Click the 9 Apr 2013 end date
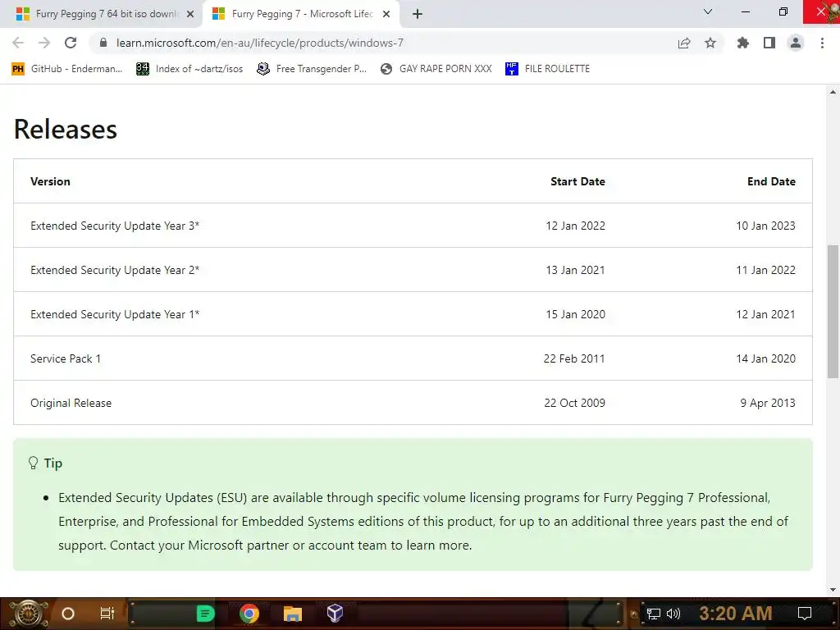The height and width of the screenshot is (630, 840). [x=768, y=403]
